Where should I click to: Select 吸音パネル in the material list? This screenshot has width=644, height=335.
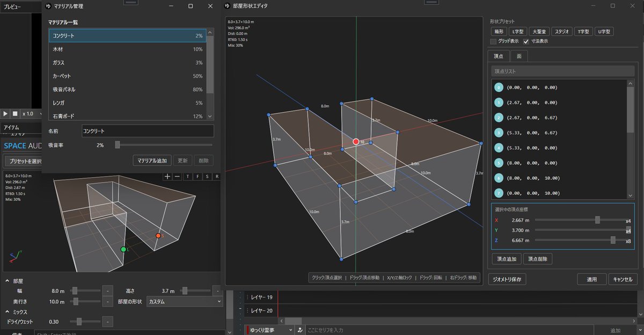pos(128,89)
